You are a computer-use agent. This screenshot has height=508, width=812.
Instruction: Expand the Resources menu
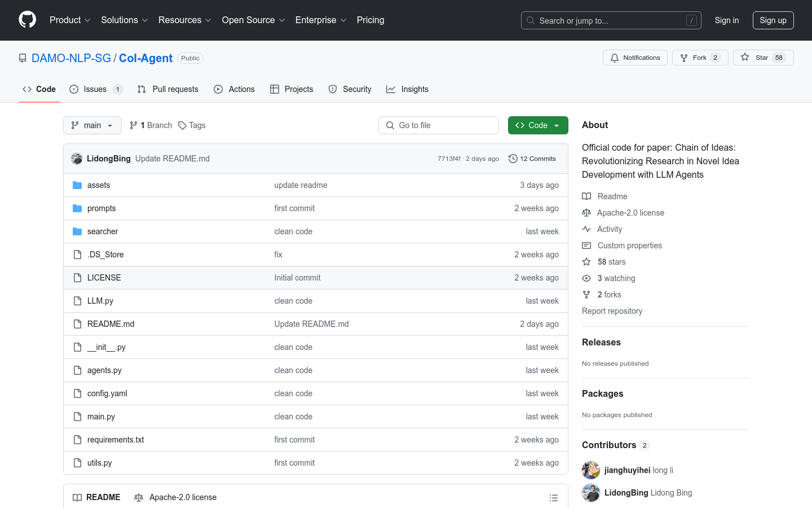[184, 20]
